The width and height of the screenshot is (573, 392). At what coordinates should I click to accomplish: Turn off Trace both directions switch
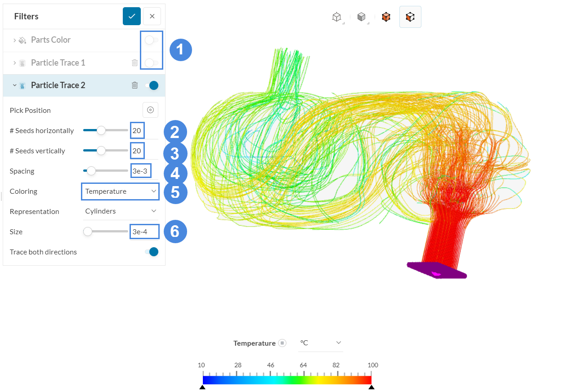[152, 252]
